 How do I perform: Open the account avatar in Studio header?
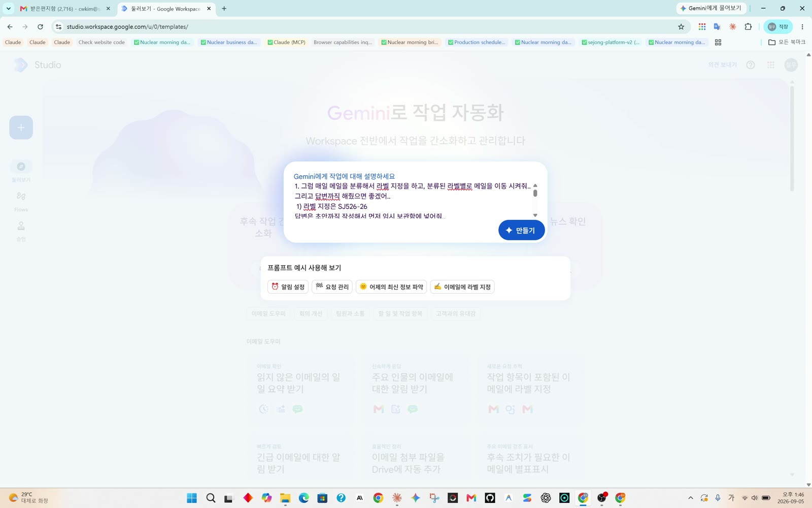(791, 65)
